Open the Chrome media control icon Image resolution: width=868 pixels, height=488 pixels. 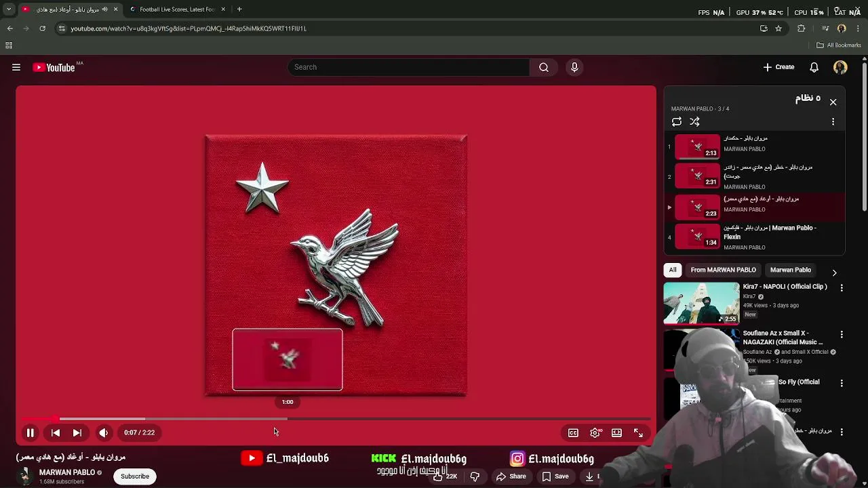point(825,28)
